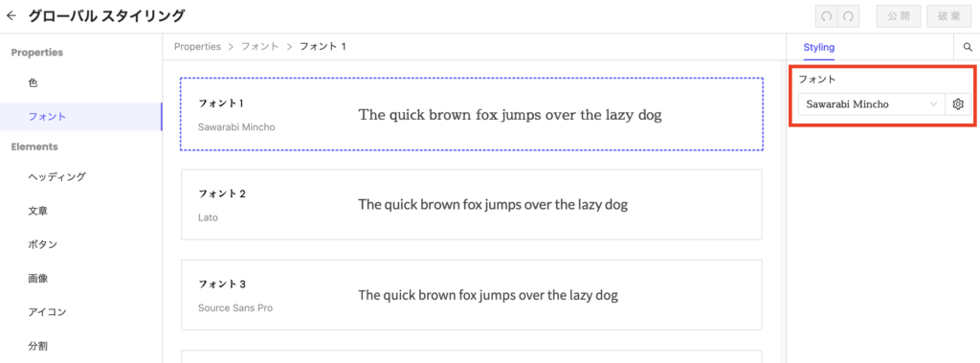980x363 pixels.
Task: Click the 破棄 discard button
Action: click(x=948, y=17)
